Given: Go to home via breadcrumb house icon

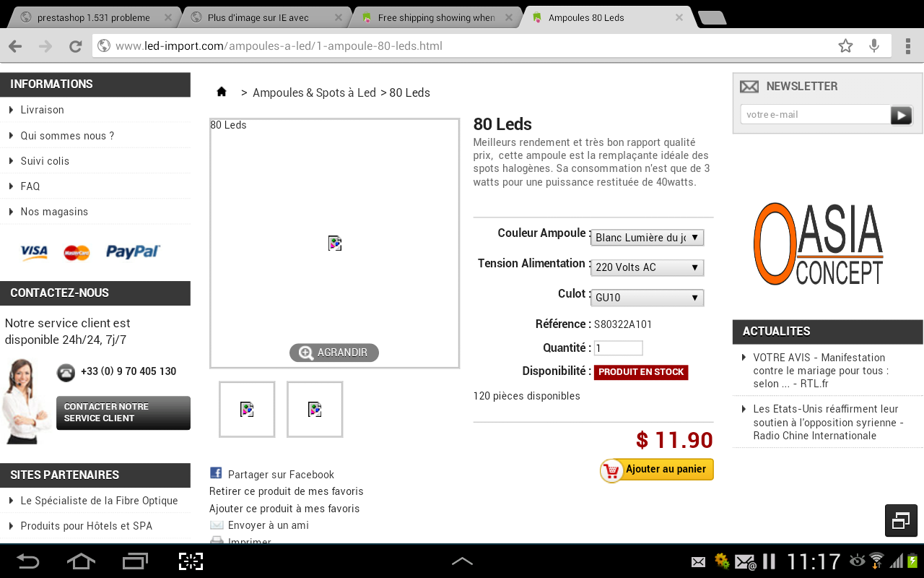Looking at the screenshot, I should click(x=222, y=92).
